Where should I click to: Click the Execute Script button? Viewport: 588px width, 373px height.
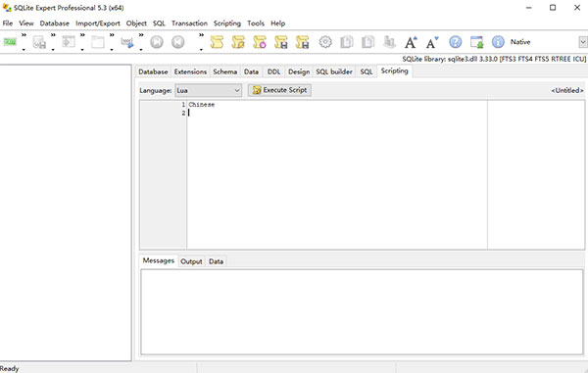[x=279, y=90]
